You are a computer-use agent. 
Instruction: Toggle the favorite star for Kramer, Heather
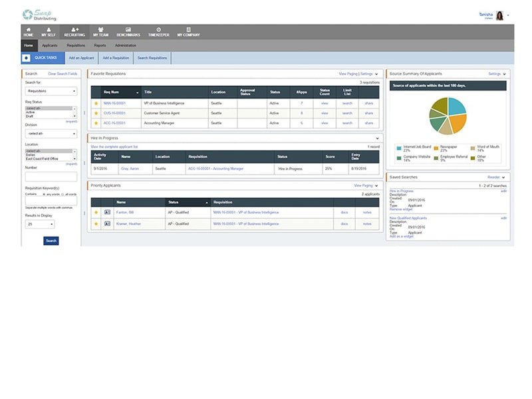click(x=96, y=223)
